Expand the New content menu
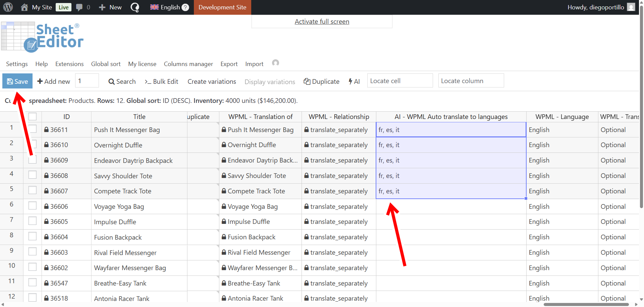This screenshot has height=307, width=644. pos(110,7)
